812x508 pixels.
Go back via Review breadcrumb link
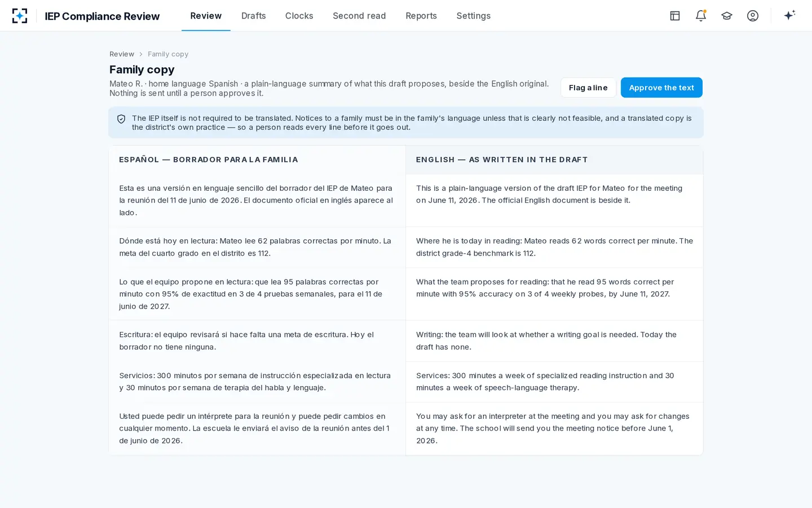tap(122, 54)
